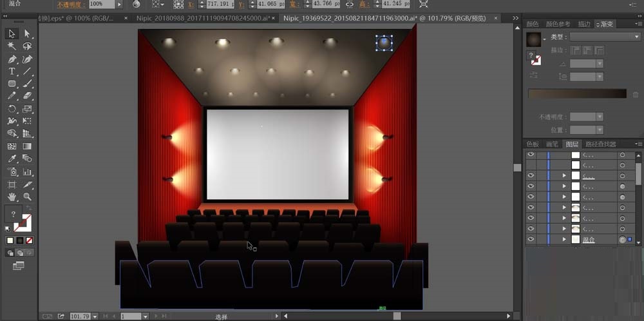Expand the 混合 layer disclosure triangle
The image size is (644, 321).
tap(564, 239)
